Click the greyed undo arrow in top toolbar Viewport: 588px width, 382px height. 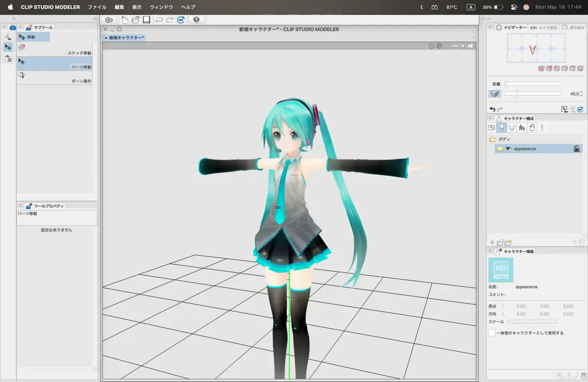159,20
